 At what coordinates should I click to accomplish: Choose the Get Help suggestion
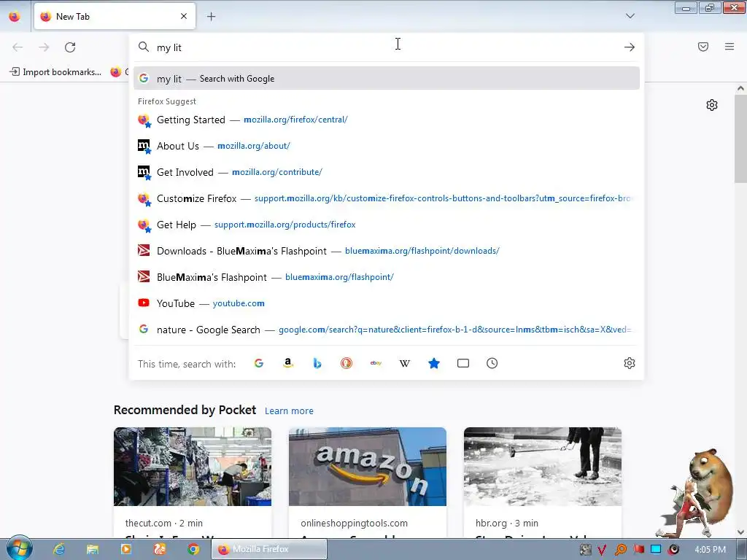(387, 225)
